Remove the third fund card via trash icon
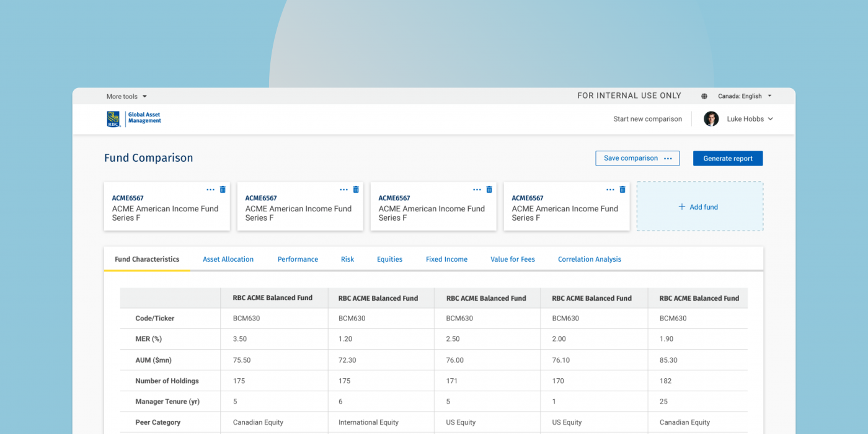The width and height of the screenshot is (868, 434). (489, 190)
